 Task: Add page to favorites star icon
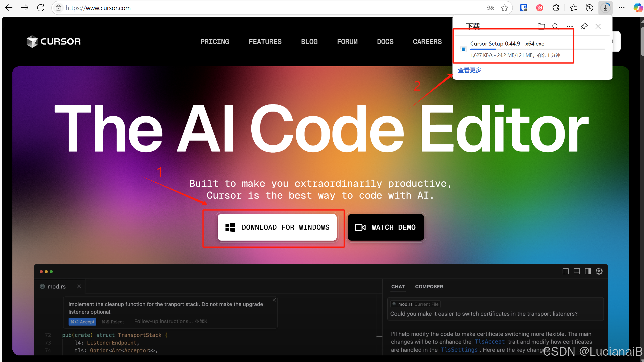point(505,8)
